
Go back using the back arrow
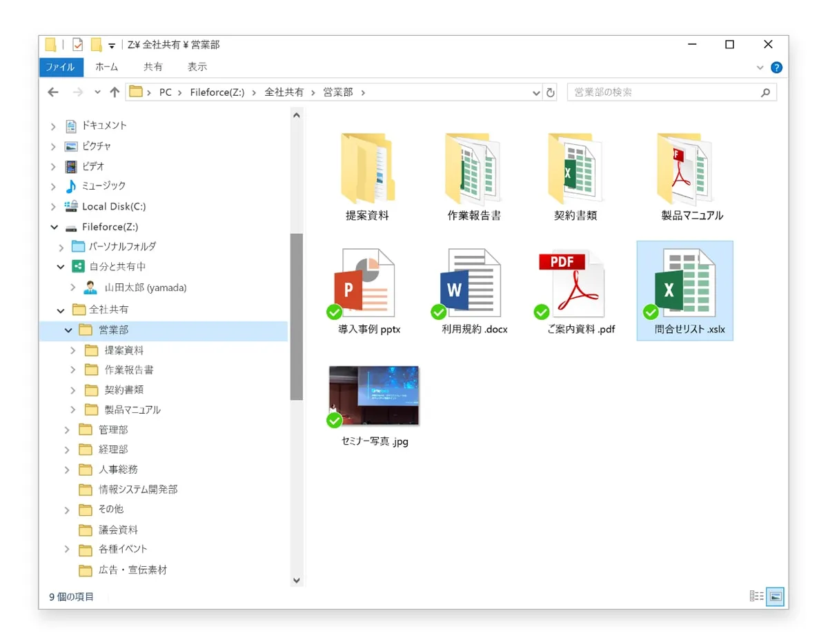point(53,92)
